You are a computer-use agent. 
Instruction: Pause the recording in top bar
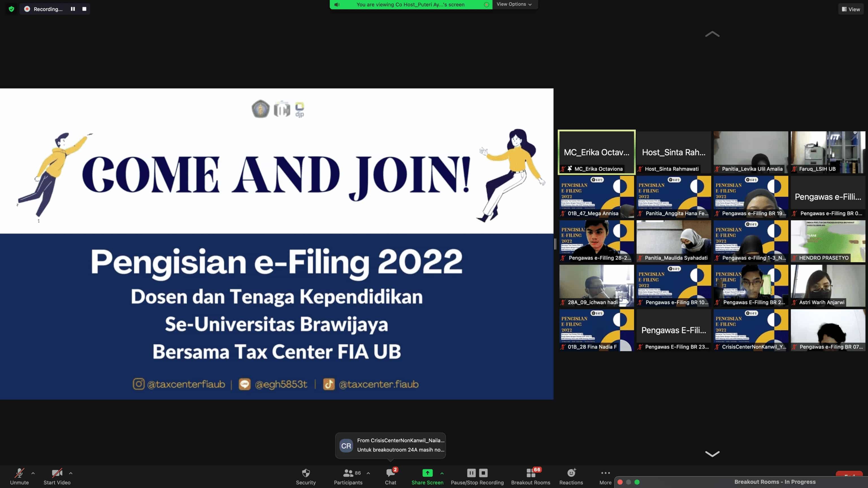(x=73, y=9)
